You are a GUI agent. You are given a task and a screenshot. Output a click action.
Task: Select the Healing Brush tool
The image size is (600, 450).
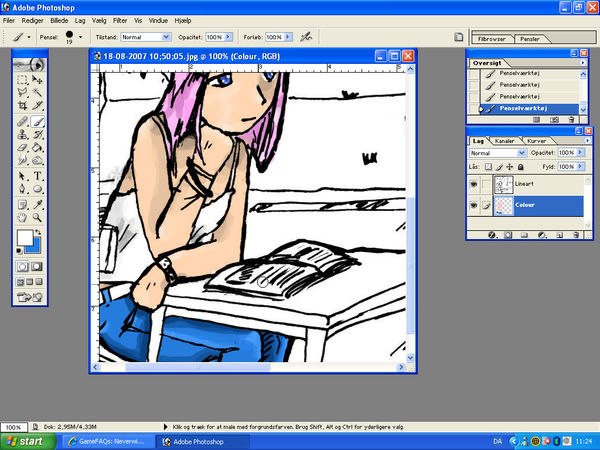click(22, 122)
